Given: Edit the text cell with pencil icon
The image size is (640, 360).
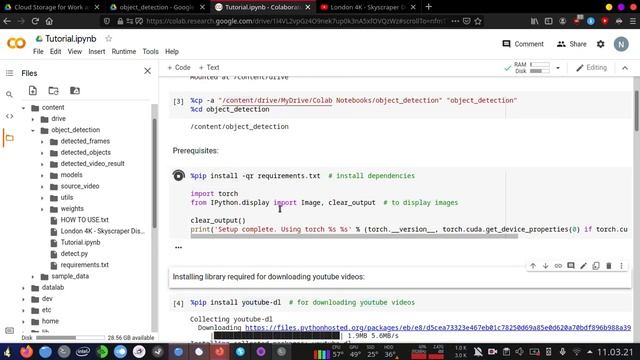Looking at the screenshot, I should [583, 266].
